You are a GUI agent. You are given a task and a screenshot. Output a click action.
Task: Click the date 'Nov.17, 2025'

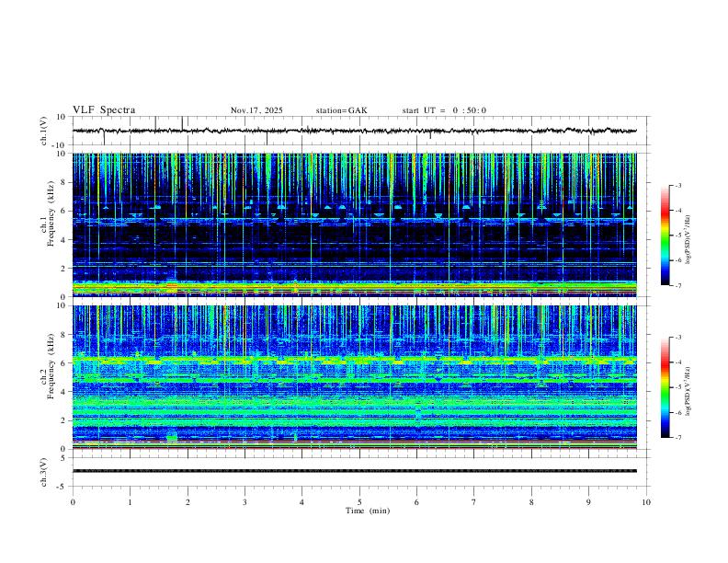256,110
